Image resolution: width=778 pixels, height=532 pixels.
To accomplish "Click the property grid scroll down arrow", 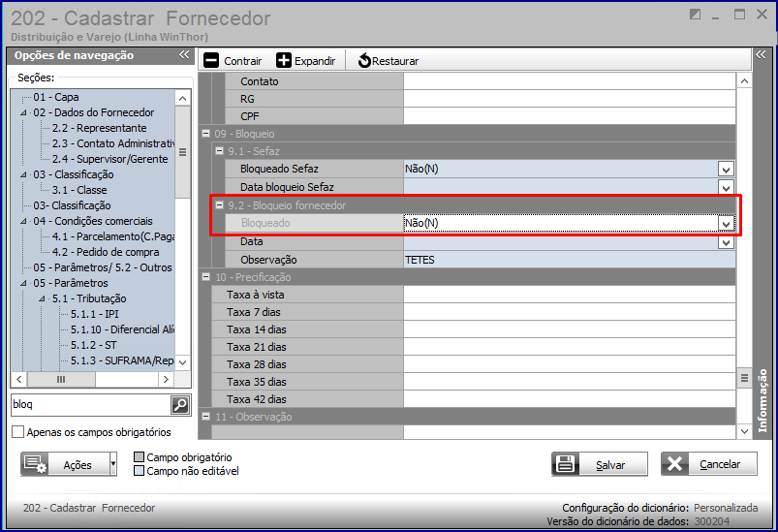I will (x=744, y=431).
